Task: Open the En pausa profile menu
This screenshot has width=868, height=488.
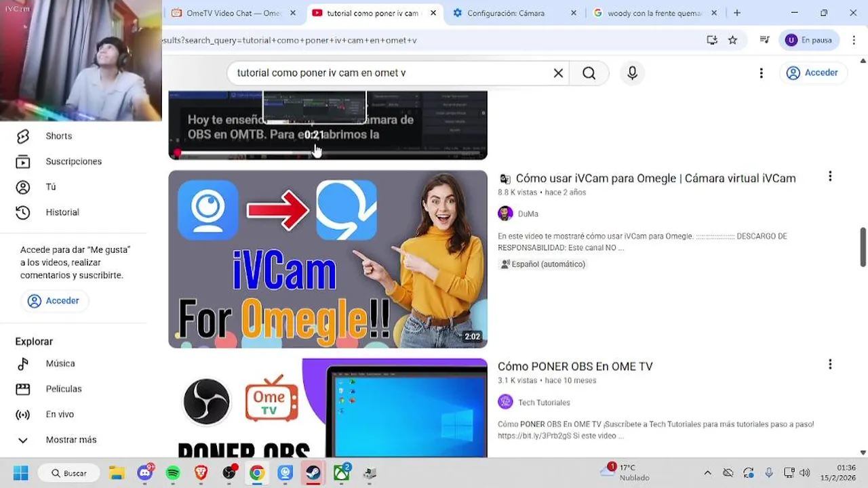Action: [x=810, y=40]
